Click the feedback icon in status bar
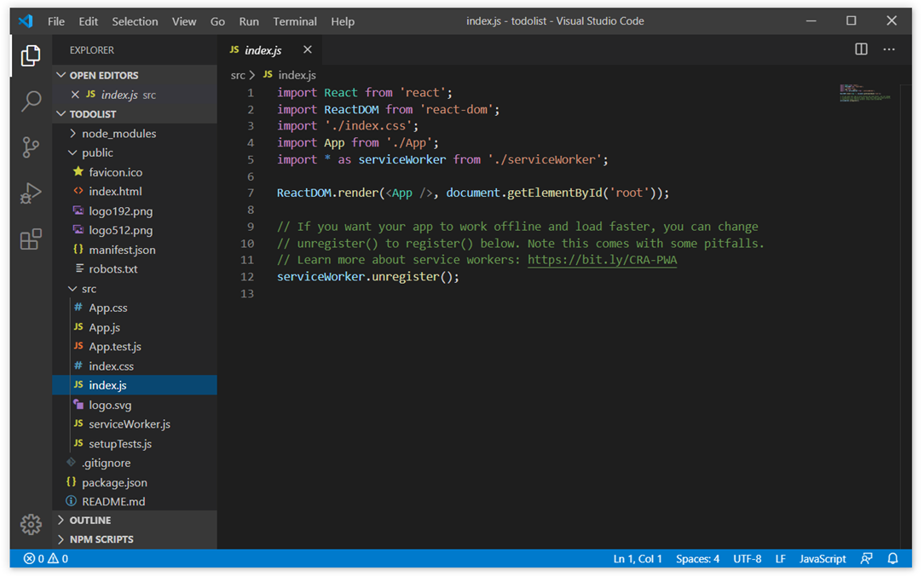The width and height of the screenshot is (924, 576). click(866, 558)
